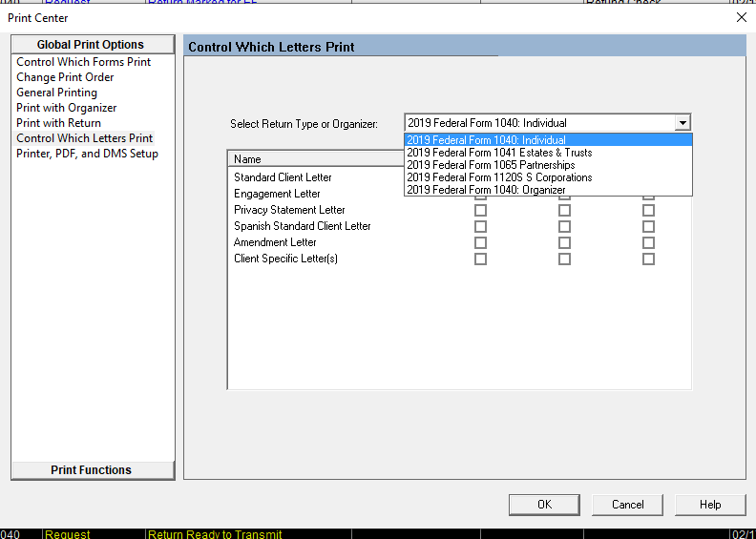Open Control Which Forms Print section
The image size is (756, 539).
[x=84, y=62]
